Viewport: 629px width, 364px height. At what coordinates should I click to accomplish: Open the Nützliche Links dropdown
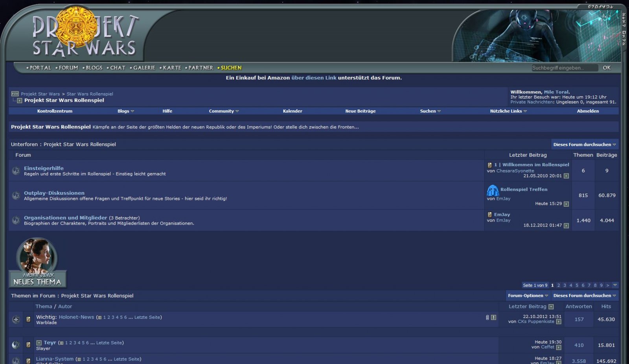click(x=508, y=111)
